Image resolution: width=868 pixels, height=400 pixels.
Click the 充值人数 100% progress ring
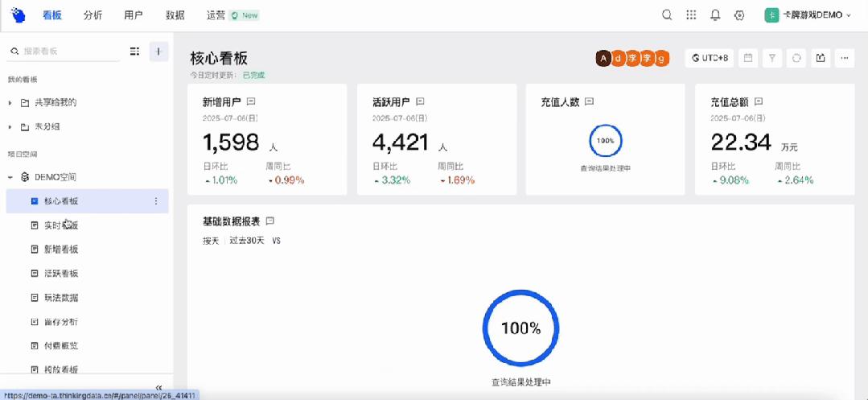(x=605, y=141)
